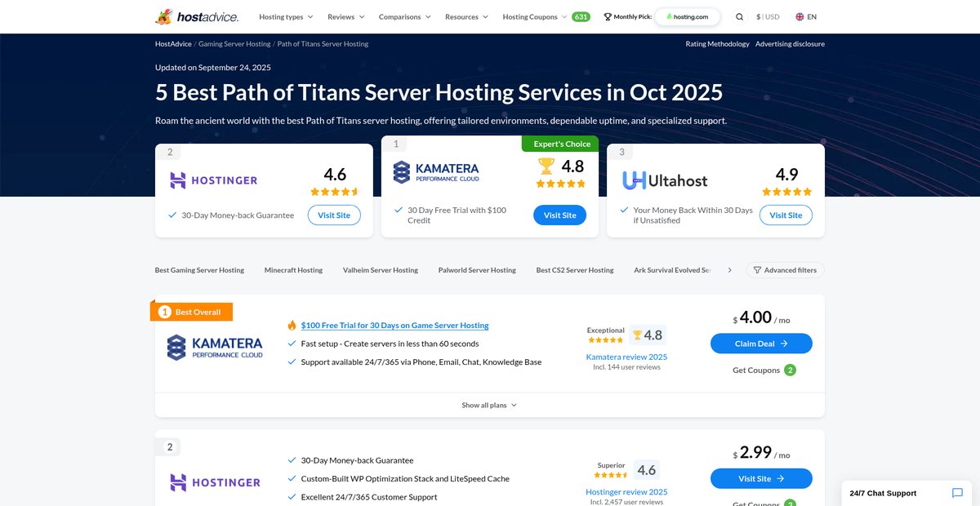Open Rating Methodology link
Screen dimensions: 980x506
[x=717, y=44]
